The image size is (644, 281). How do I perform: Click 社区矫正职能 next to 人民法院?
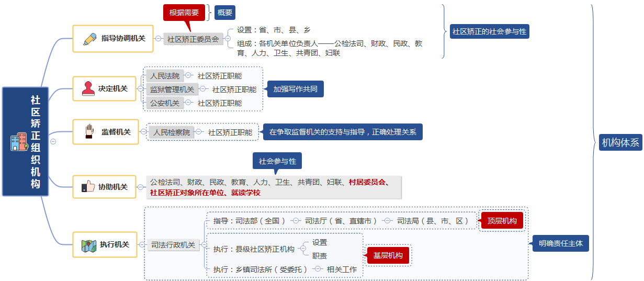pyautogui.click(x=220, y=76)
